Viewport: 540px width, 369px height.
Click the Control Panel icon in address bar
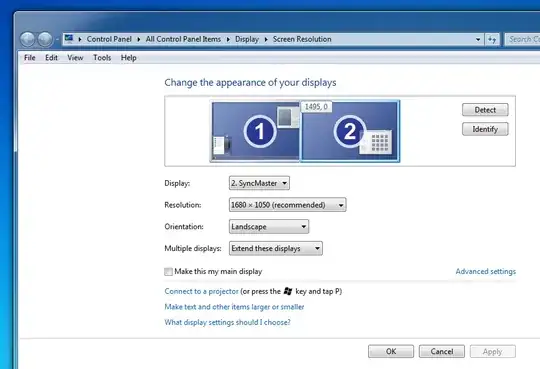click(69, 39)
